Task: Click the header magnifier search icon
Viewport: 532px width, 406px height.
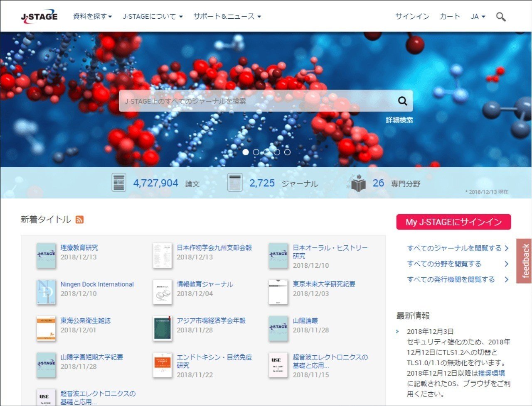Action: pyautogui.click(x=501, y=17)
